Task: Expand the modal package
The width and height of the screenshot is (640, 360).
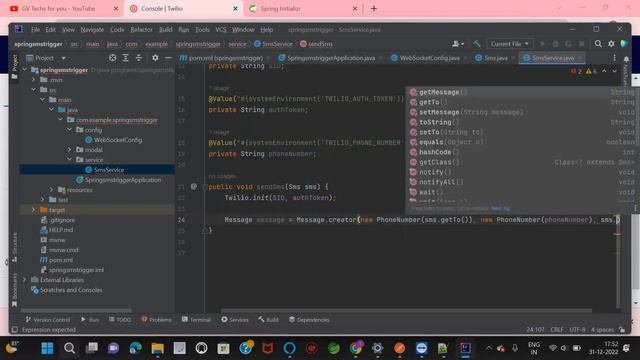Action: click(x=69, y=150)
